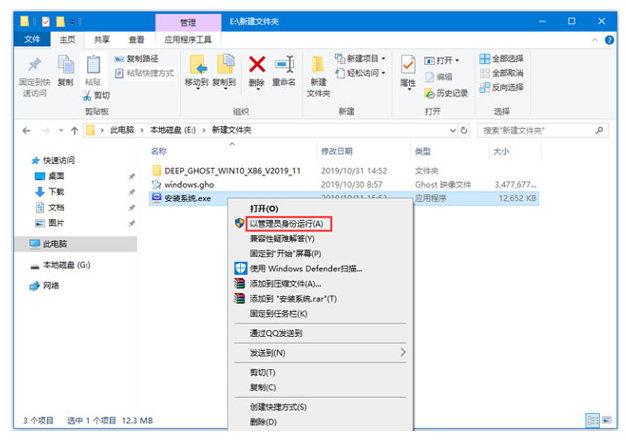The height and width of the screenshot is (439, 628).
Task: Click 反向选择 (Invert selection) in ribbon
Action: 500,87
